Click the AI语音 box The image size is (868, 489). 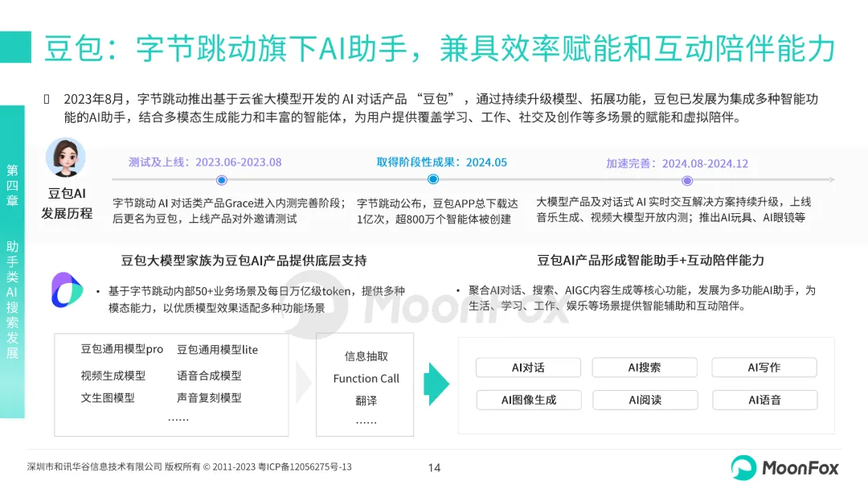point(764,400)
